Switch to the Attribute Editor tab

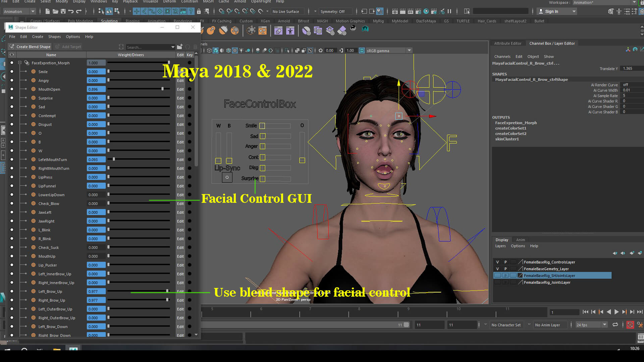tap(507, 43)
